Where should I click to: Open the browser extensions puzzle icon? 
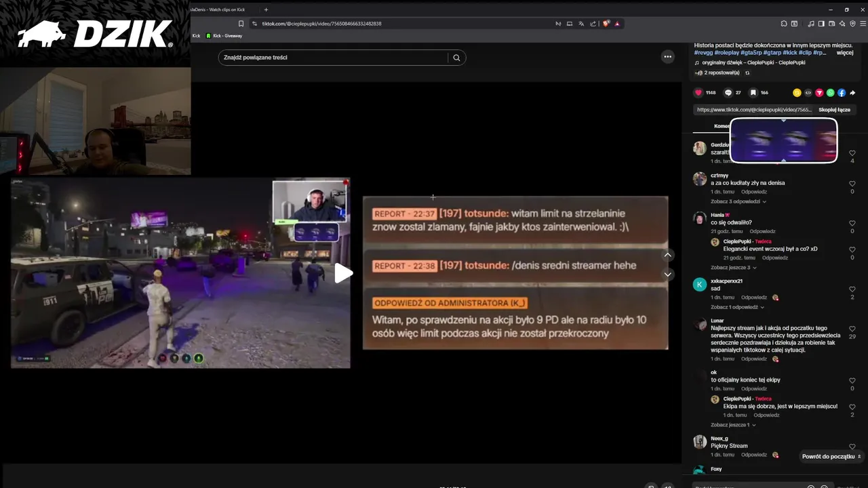coord(784,24)
